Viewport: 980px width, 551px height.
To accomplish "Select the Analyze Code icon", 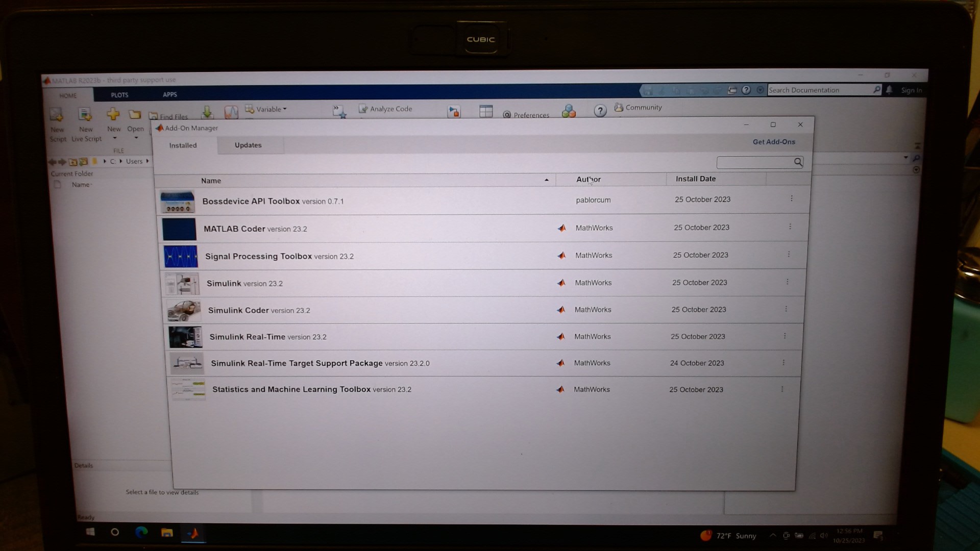I will pyautogui.click(x=363, y=109).
